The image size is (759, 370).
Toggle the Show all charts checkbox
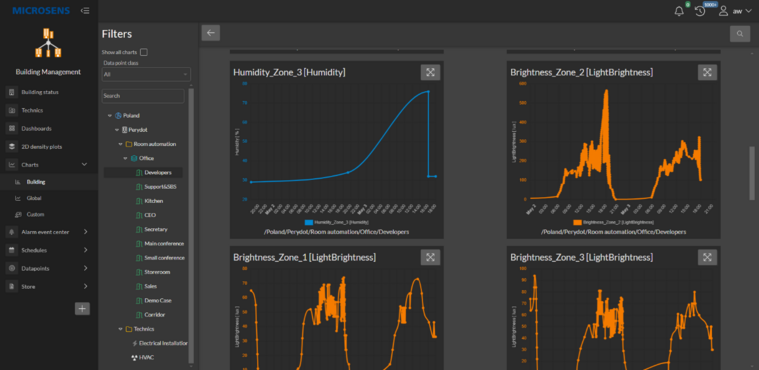coord(144,52)
